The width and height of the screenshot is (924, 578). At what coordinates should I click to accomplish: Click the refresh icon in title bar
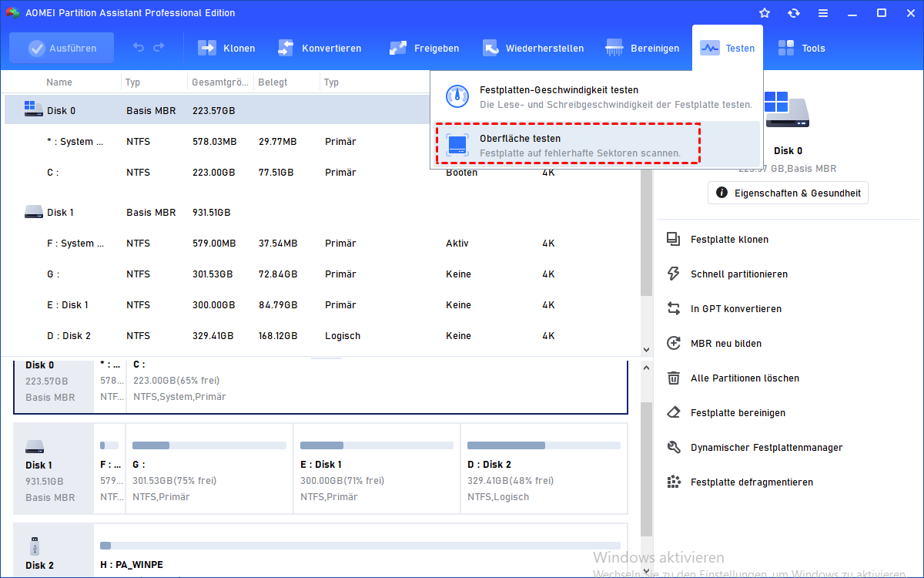pos(794,13)
